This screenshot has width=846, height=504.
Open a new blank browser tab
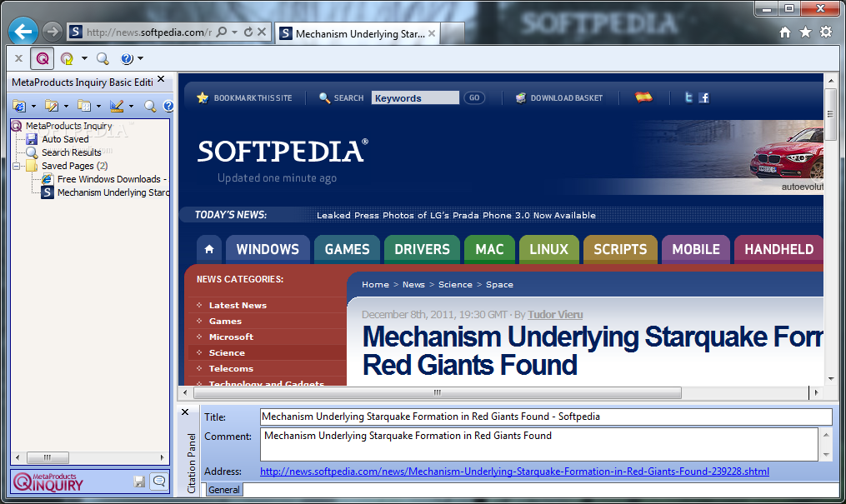pyautogui.click(x=453, y=33)
